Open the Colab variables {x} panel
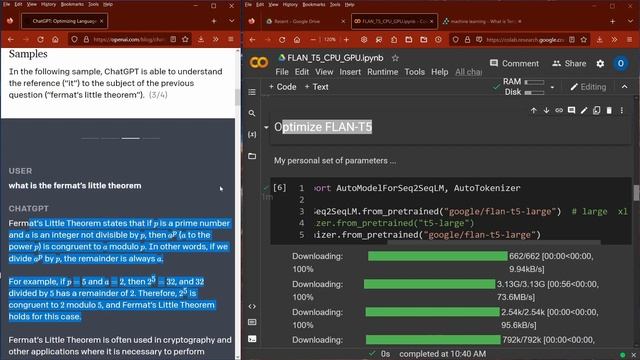 [x=252, y=134]
